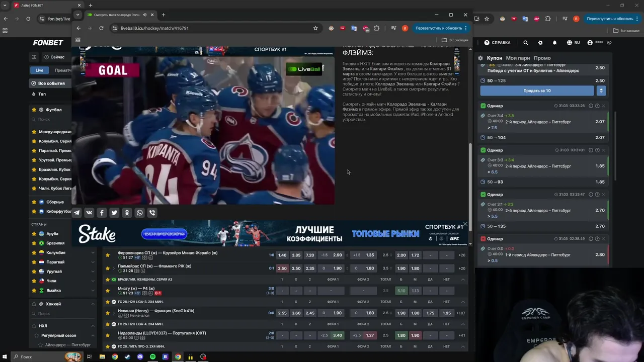Collapse the Бразилия Женщины Серия А3 group
The width and height of the screenshot is (644, 362).
[463, 280]
